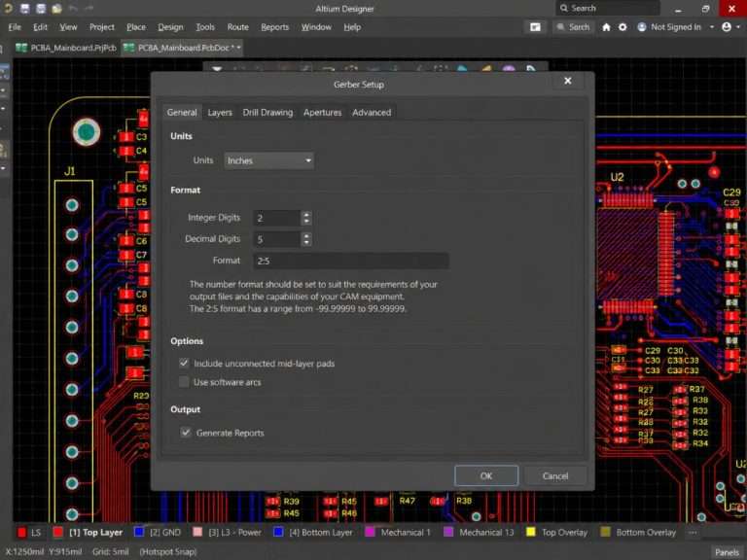Click the panel layout icon beside Search
The height and width of the screenshot is (560, 747).
pos(535,27)
